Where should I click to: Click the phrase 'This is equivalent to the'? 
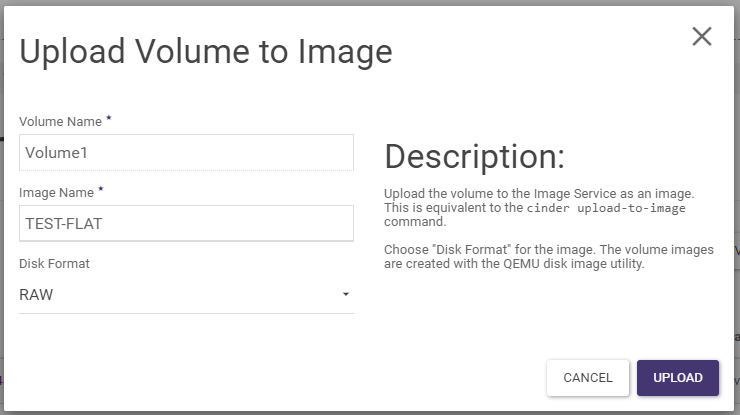pyautogui.click(x=454, y=208)
